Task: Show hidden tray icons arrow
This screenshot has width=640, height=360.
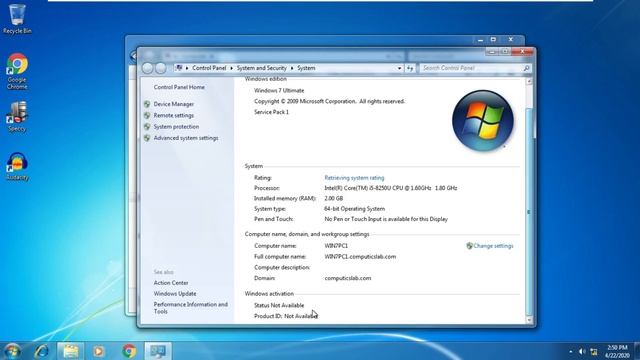Action: point(571,351)
